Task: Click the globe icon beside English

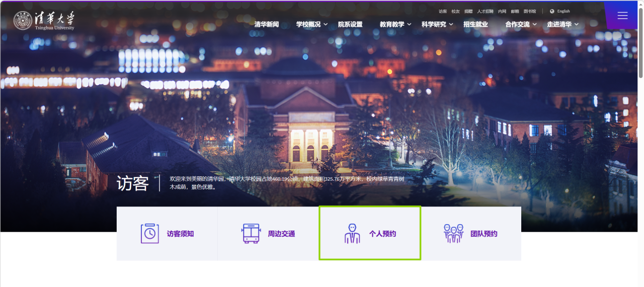Action: [x=552, y=11]
